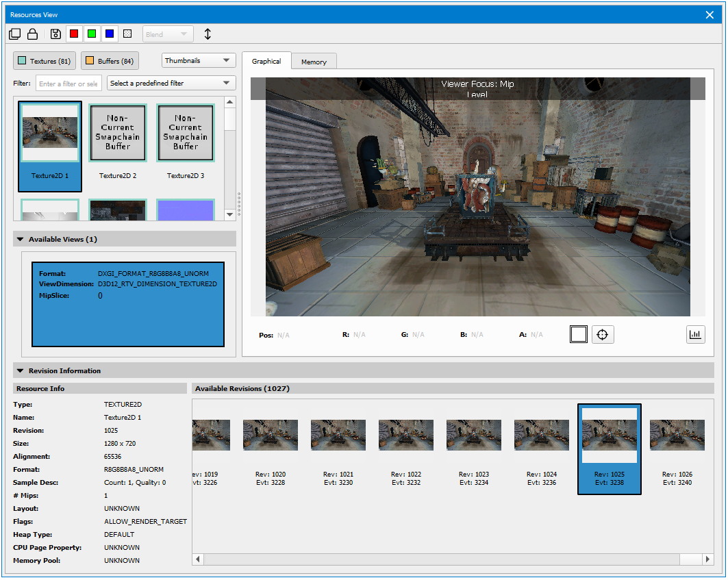
Task: Select the Graphical tab
Action: [x=266, y=61]
